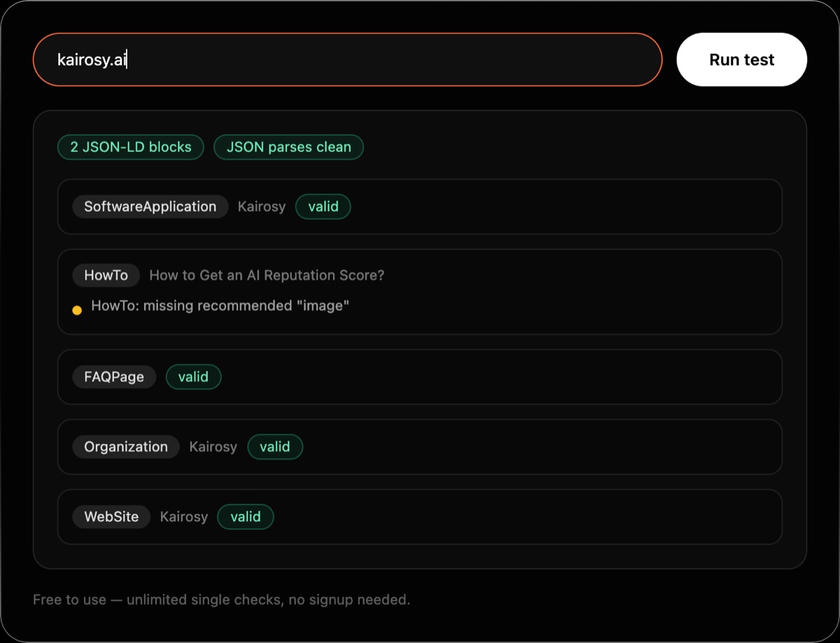
Task: Click Kairosy name beside Organization
Action: pyautogui.click(x=213, y=447)
